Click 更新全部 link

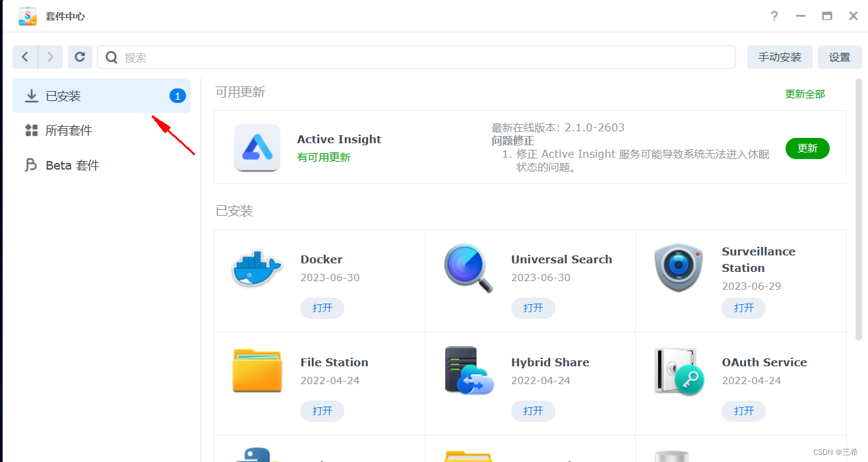805,94
